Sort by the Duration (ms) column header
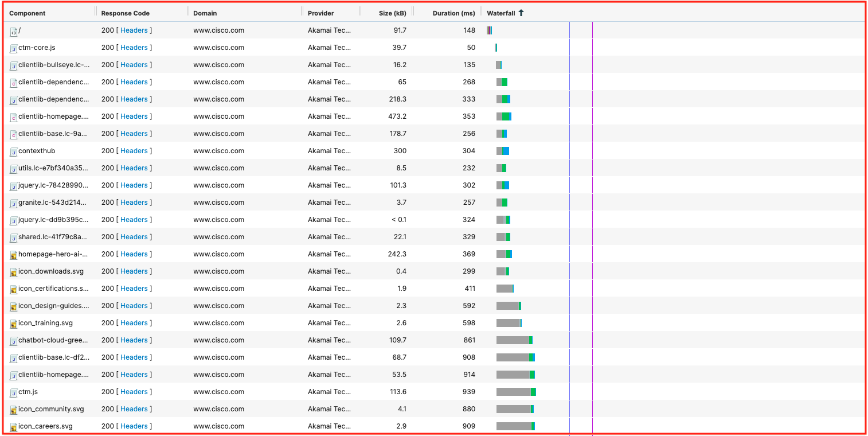The width and height of the screenshot is (868, 436). click(453, 13)
